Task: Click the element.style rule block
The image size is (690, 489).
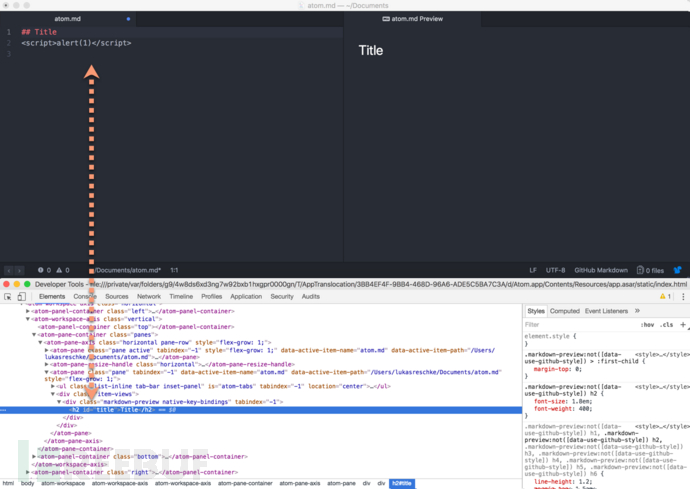Action: pos(550,340)
